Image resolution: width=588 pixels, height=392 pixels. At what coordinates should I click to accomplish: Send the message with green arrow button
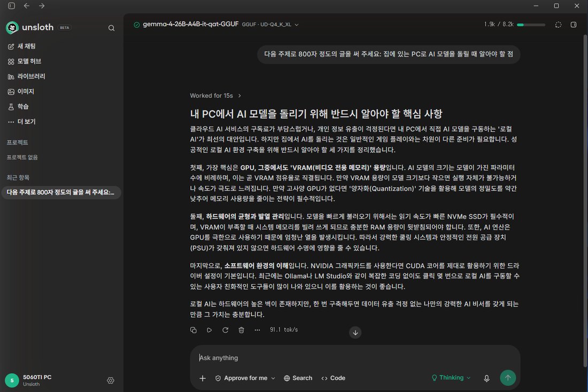click(x=508, y=378)
